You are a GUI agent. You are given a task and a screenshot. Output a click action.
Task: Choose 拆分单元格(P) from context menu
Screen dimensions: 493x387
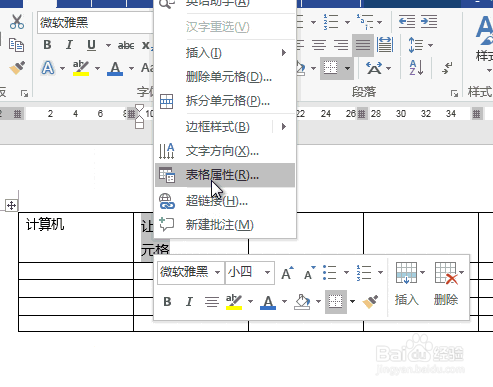coord(225,101)
